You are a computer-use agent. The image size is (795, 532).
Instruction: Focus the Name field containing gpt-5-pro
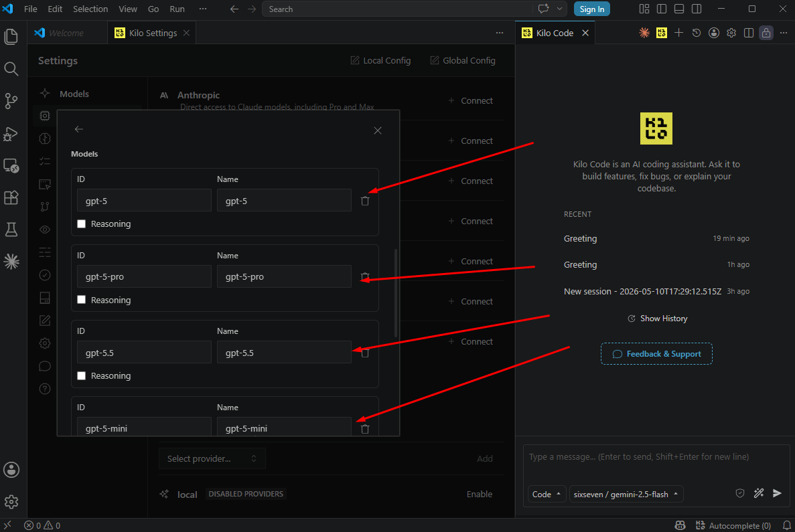pos(284,276)
